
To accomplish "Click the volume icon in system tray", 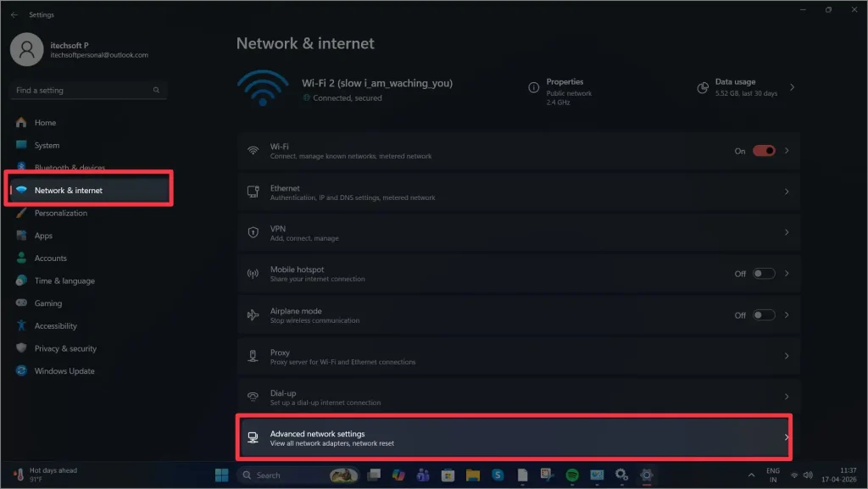I will [x=808, y=475].
